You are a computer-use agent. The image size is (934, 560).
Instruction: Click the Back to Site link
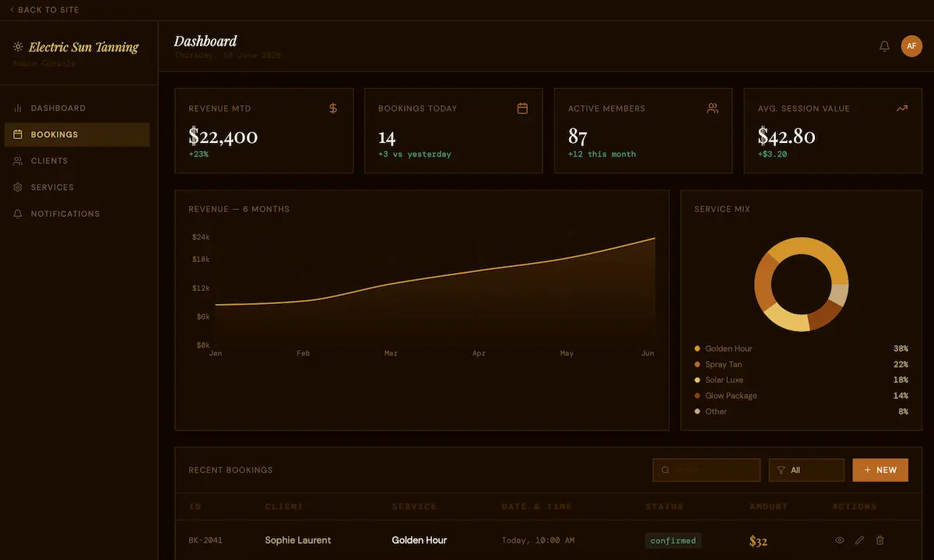pyautogui.click(x=44, y=10)
